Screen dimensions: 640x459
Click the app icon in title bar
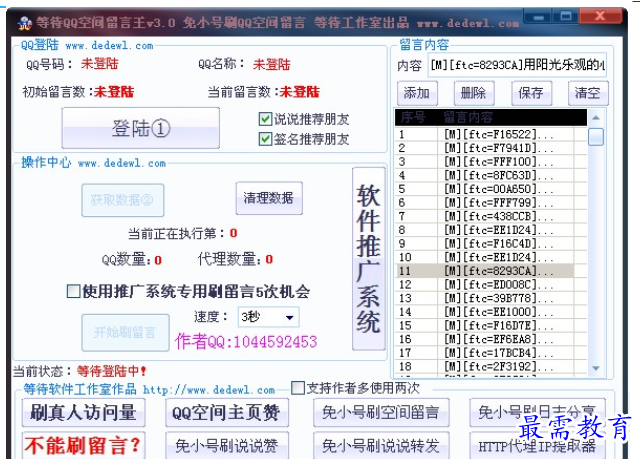coord(25,23)
